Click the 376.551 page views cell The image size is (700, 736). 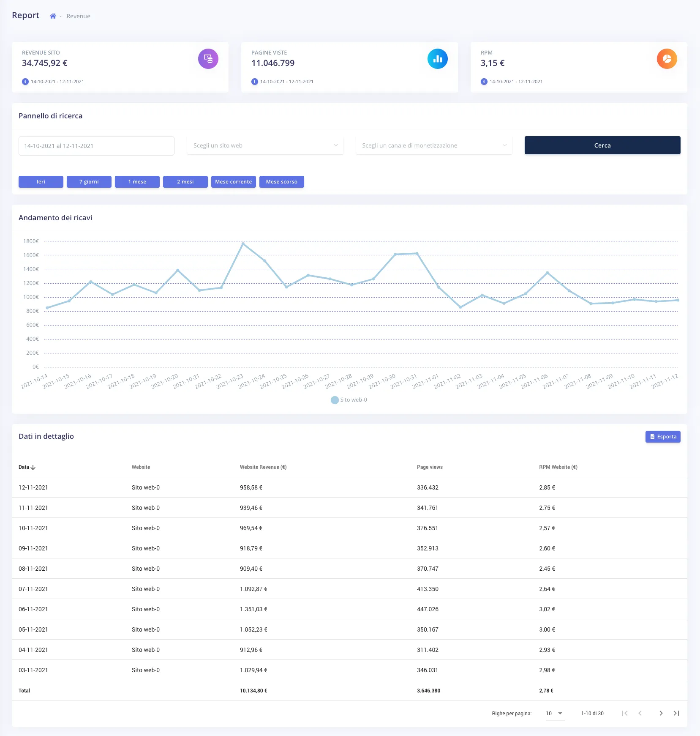[x=428, y=528]
